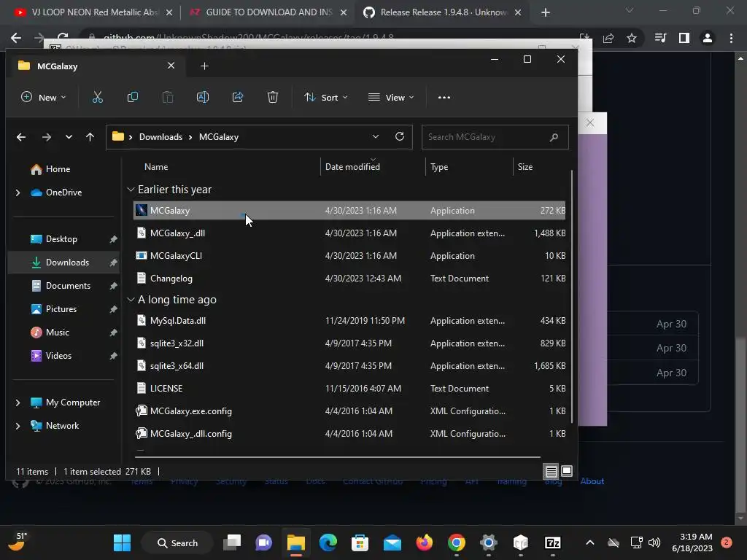Expand Network in navigation pane
747x560 pixels.
(x=18, y=426)
